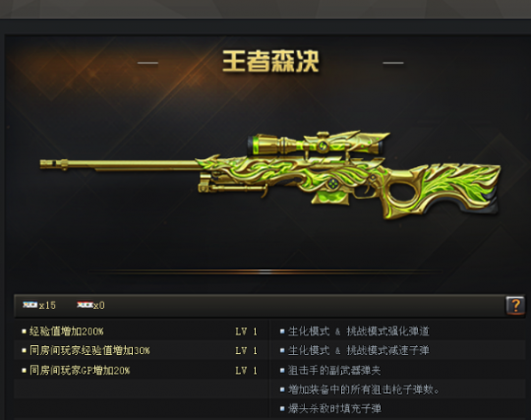This screenshot has width=531, height=420.
Task: Select the 同房间玩家经验值增加30% attribute row
Action: tap(142, 350)
